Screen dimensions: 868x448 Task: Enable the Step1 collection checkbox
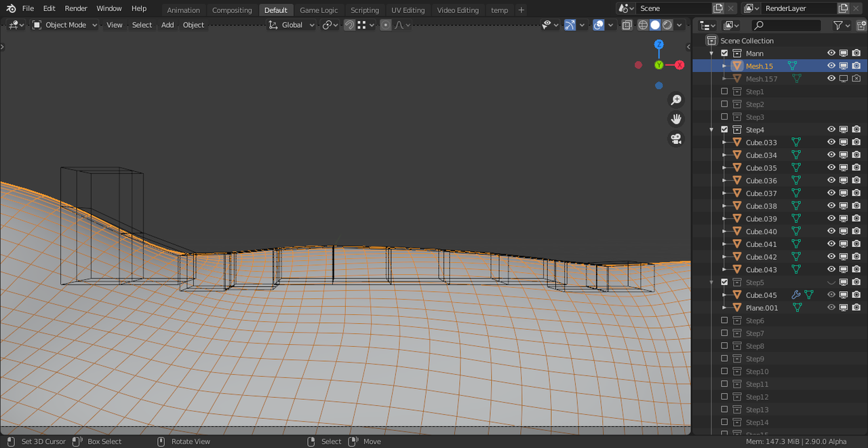pos(724,92)
